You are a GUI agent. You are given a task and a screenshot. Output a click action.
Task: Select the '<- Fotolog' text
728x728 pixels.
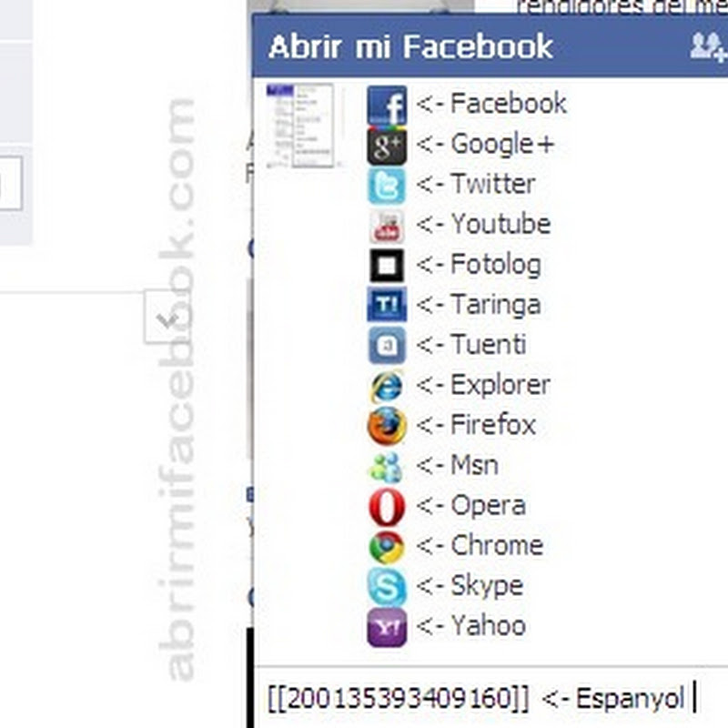[479, 265]
